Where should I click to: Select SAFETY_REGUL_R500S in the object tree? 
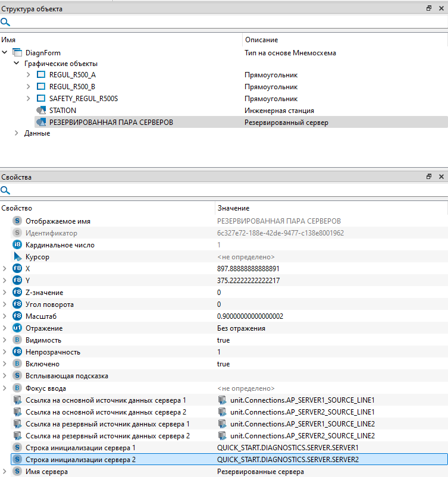pos(83,99)
